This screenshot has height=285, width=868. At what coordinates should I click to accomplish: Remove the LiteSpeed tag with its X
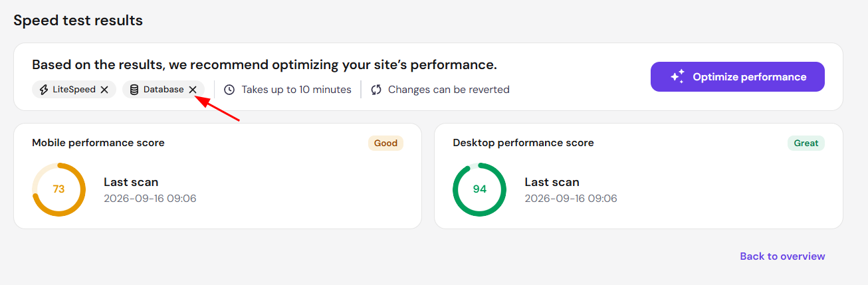[x=104, y=90]
